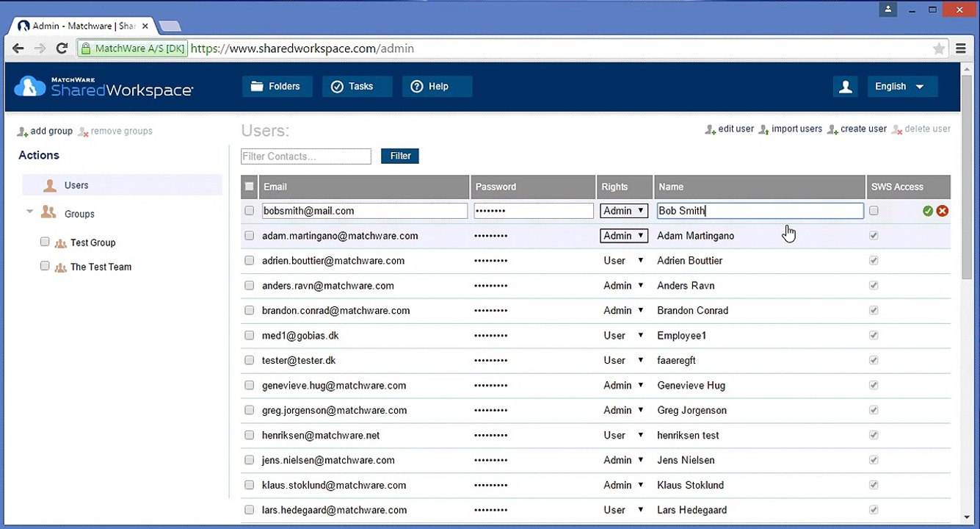980x529 pixels.
Task: Open the Folders menu
Action: pyautogui.click(x=277, y=87)
